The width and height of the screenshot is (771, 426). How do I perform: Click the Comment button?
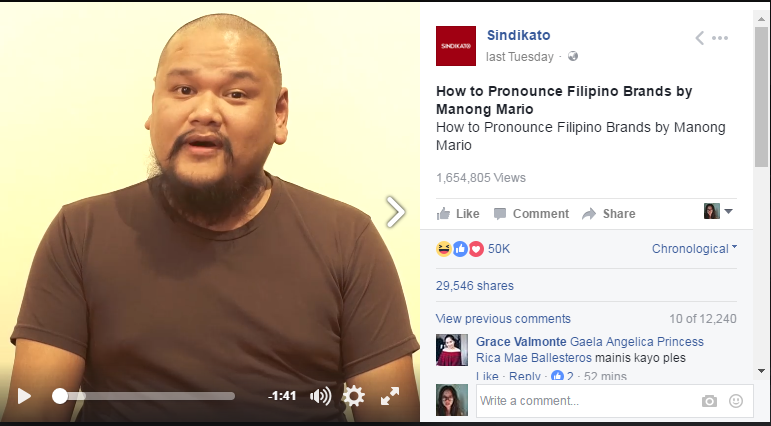coord(531,213)
